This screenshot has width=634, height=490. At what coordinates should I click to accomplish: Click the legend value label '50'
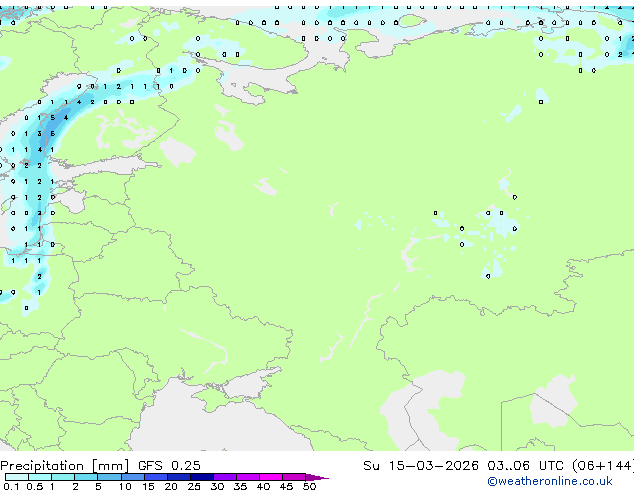tap(309, 486)
